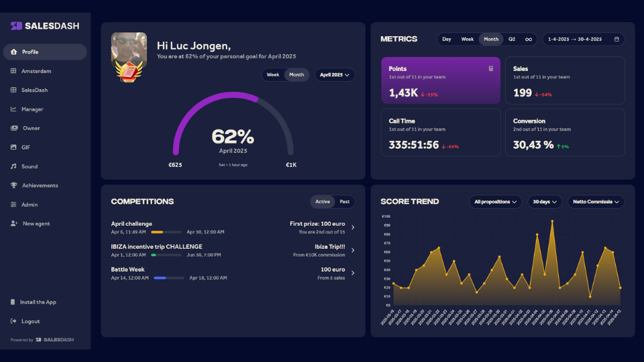Screen dimensions: 644x362
Task: Click the Owner money icon
Action: click(x=14, y=128)
